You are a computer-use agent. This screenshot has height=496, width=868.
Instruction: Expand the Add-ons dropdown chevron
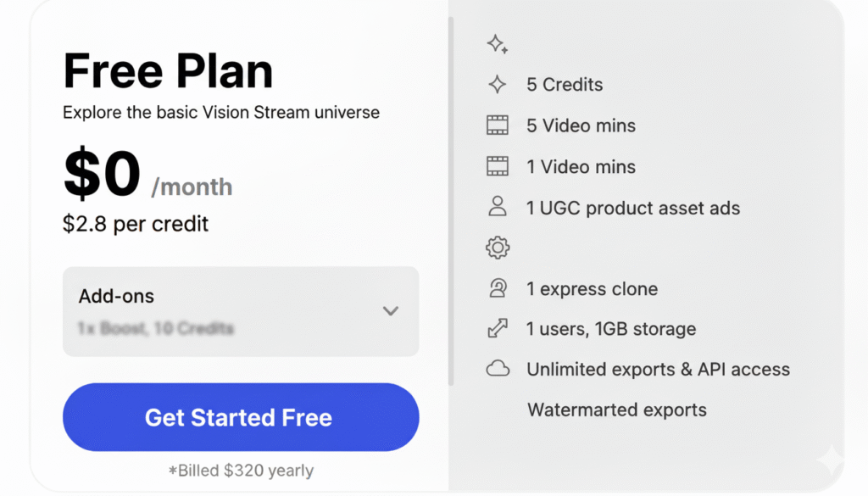(390, 311)
